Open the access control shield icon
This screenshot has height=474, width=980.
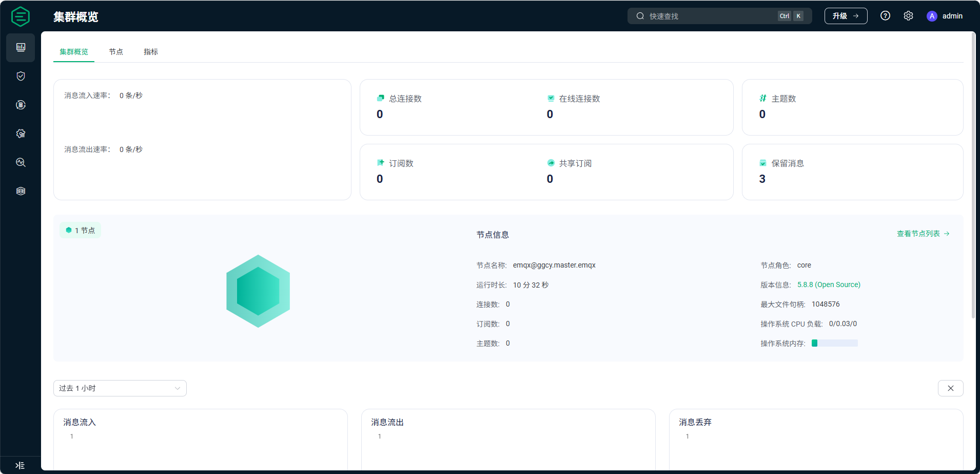pos(21,76)
